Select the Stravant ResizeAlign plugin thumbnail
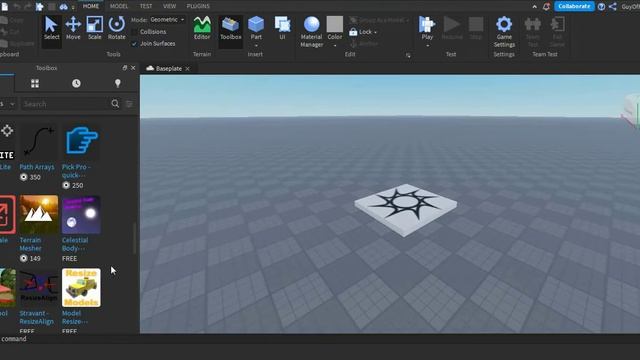 pos(38,288)
